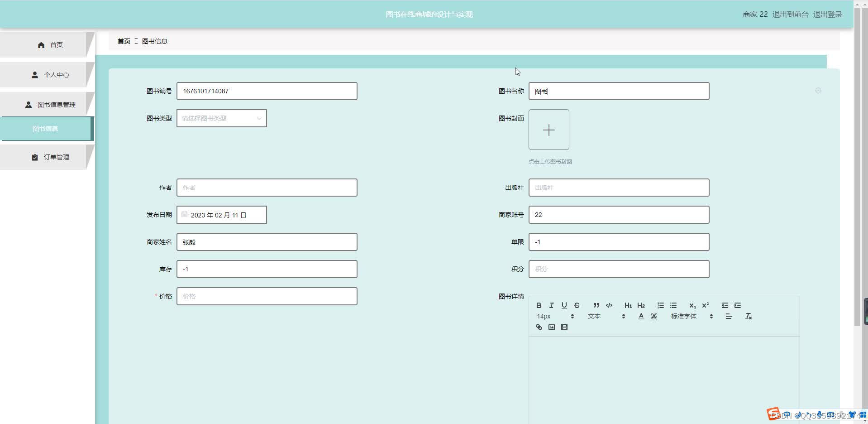Focus the 作者 input field
The width and height of the screenshot is (868, 424).
pyautogui.click(x=267, y=188)
